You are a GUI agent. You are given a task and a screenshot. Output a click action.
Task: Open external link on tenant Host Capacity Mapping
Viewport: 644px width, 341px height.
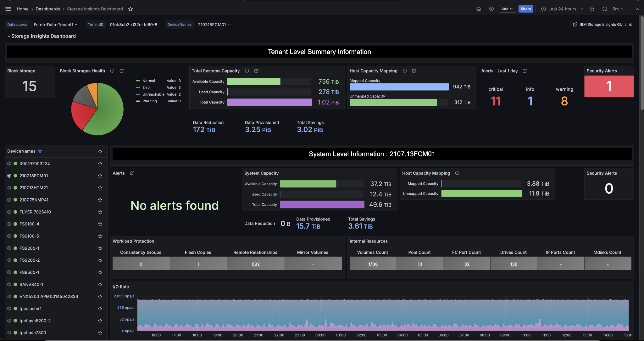pyautogui.click(x=414, y=71)
